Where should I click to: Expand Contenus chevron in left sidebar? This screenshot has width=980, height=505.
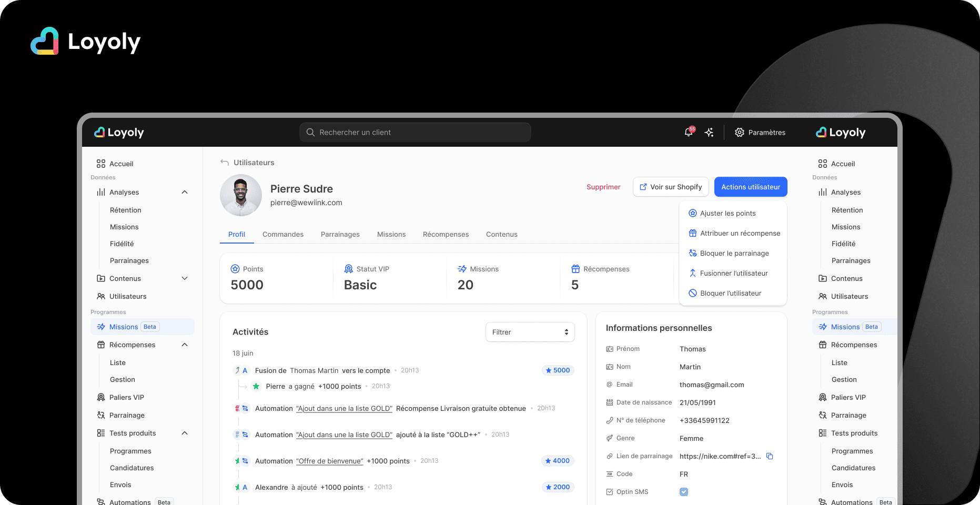pos(185,278)
